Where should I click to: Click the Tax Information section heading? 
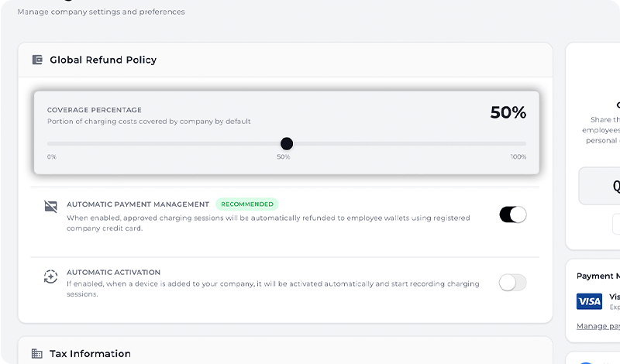coord(90,354)
